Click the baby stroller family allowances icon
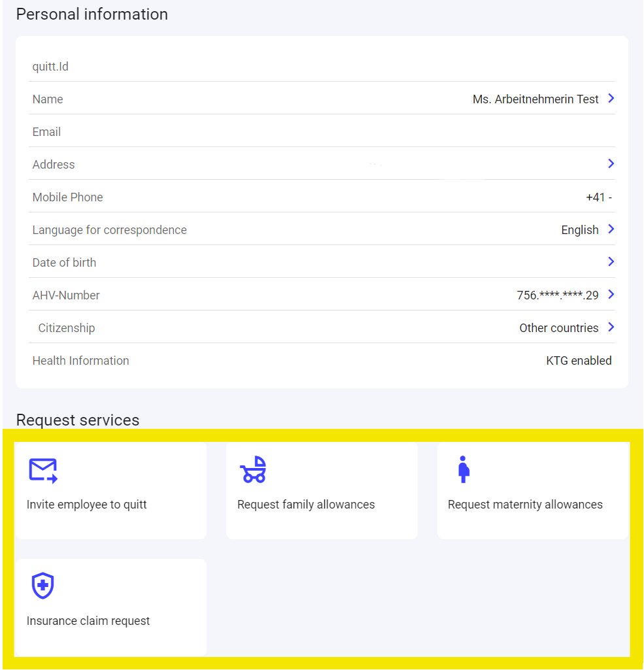644x670 pixels. pyautogui.click(x=253, y=469)
